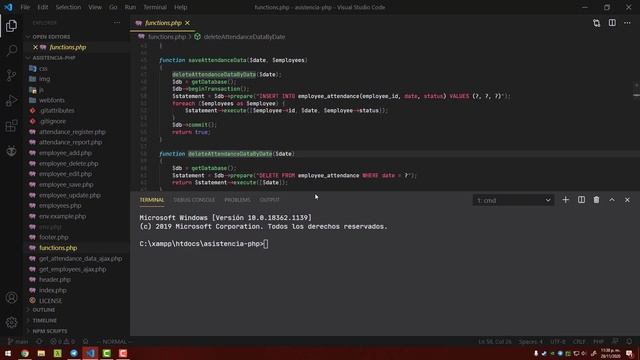Open File Explorer from the taskbar
640x360 pixels.
(41, 353)
